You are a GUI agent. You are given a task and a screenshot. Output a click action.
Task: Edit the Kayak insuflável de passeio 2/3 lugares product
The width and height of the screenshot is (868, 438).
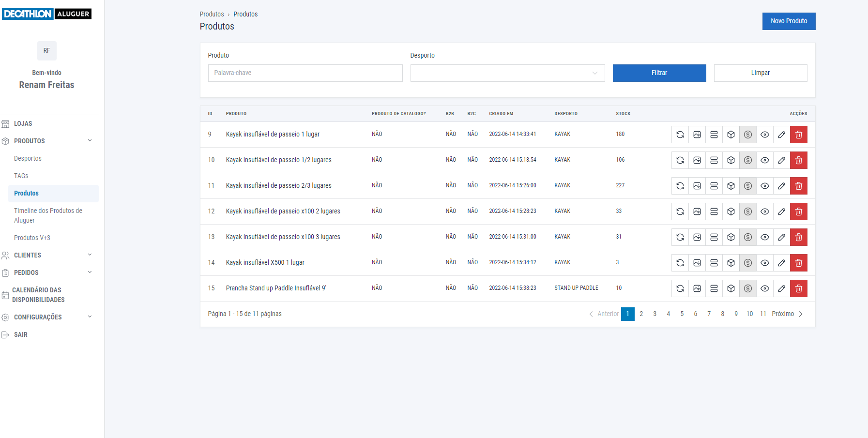point(782,185)
